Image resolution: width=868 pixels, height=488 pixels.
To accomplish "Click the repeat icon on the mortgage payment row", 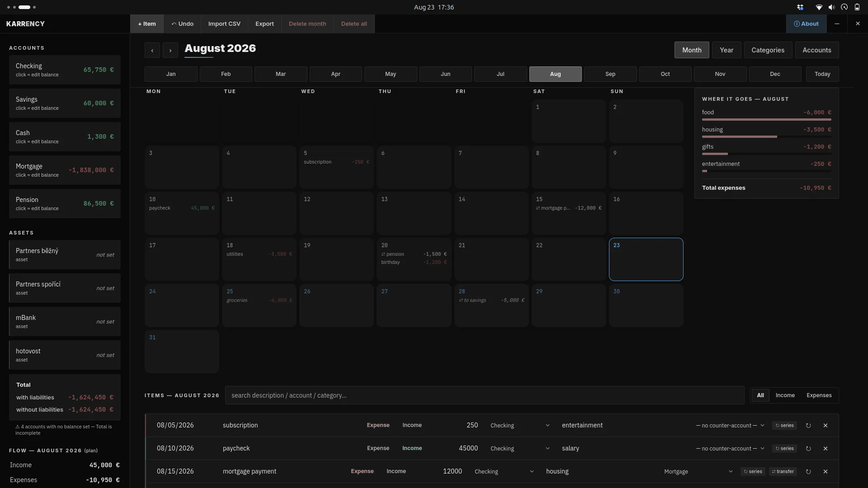I will [808, 472].
